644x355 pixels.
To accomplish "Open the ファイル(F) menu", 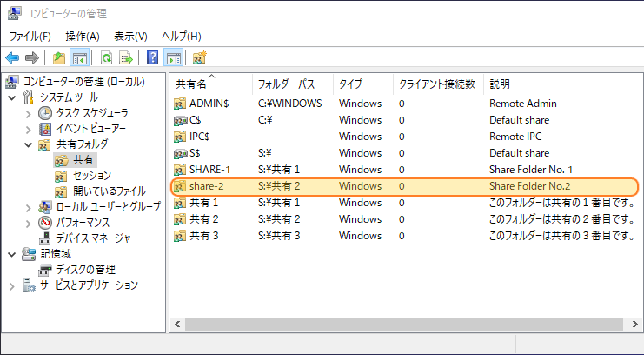I will coord(30,37).
